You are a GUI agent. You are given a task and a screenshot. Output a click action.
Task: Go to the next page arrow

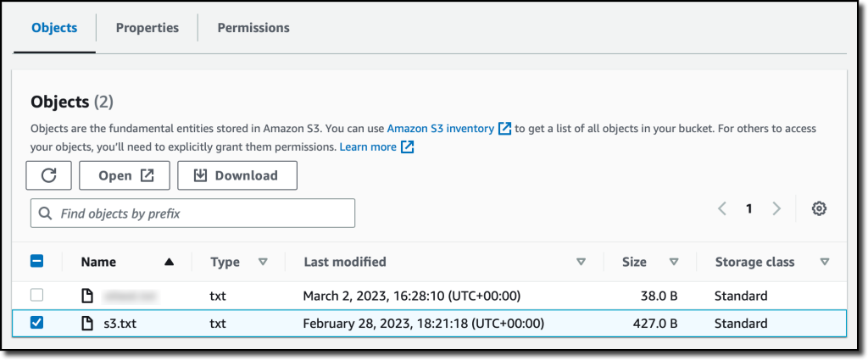(x=776, y=208)
